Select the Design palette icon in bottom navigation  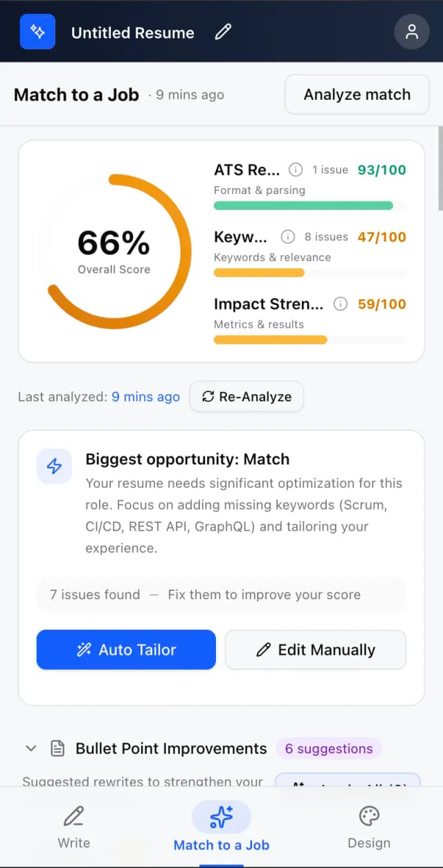tap(369, 817)
